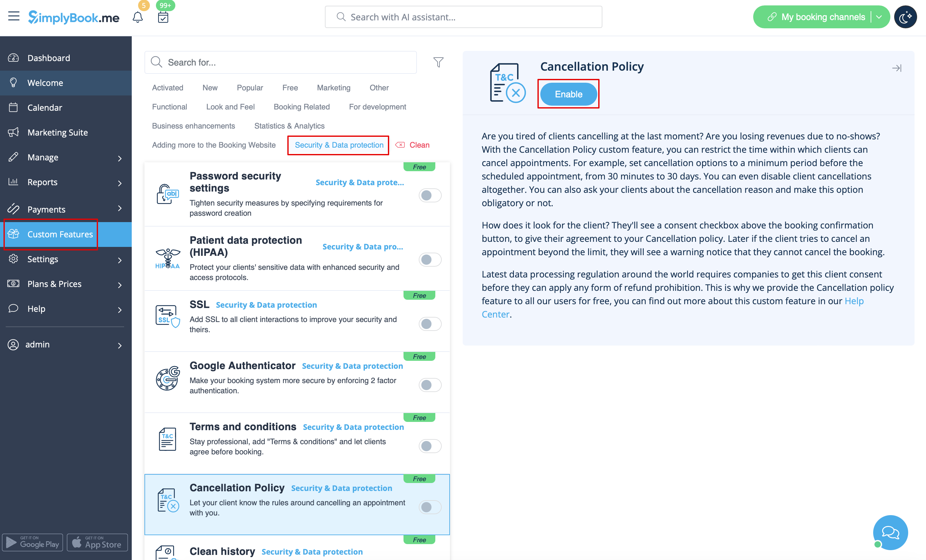926x560 pixels.
Task: Select the Popular filter tab
Action: [x=250, y=87]
